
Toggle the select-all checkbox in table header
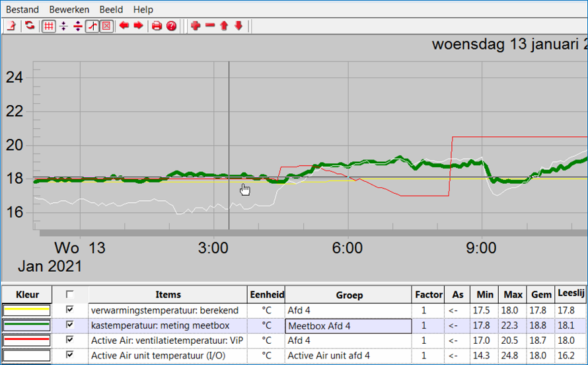pos(69,294)
